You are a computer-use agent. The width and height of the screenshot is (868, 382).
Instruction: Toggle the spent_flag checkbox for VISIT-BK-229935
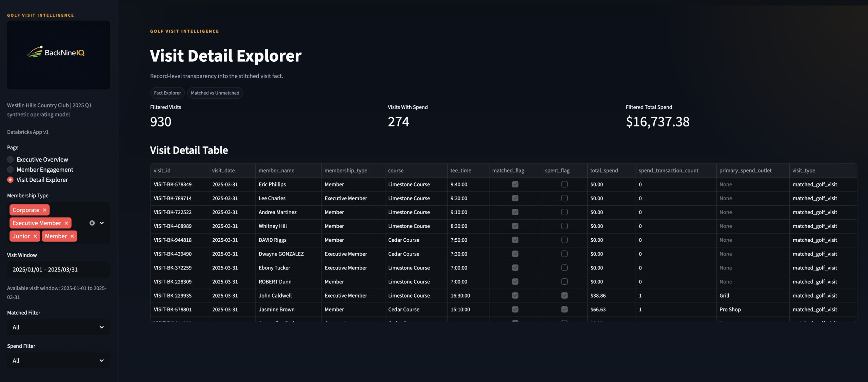pyautogui.click(x=564, y=295)
